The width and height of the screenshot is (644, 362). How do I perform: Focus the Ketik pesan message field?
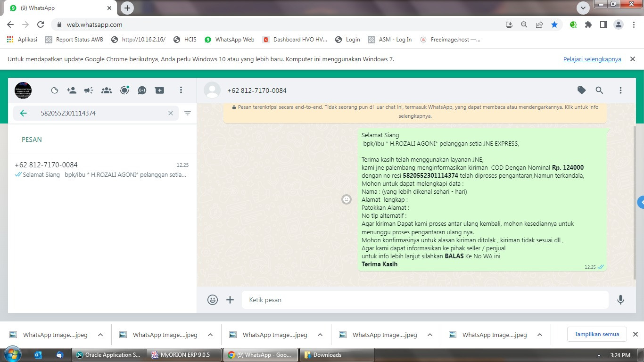425,300
